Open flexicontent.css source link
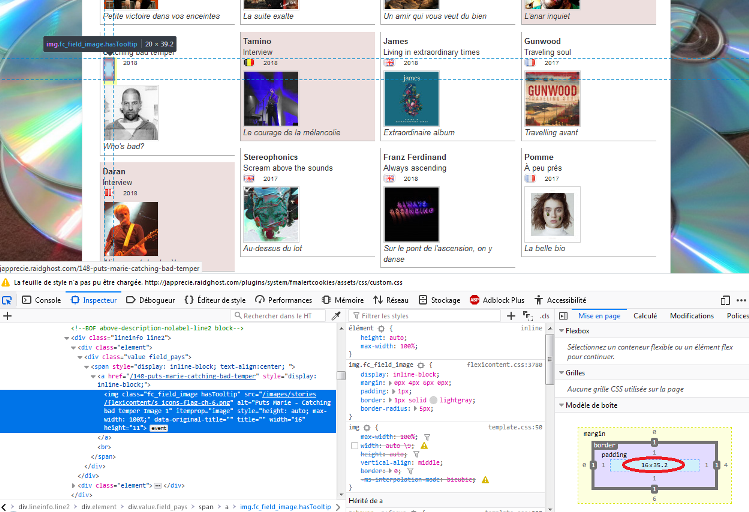The image size is (749, 512). pyautogui.click(x=504, y=364)
